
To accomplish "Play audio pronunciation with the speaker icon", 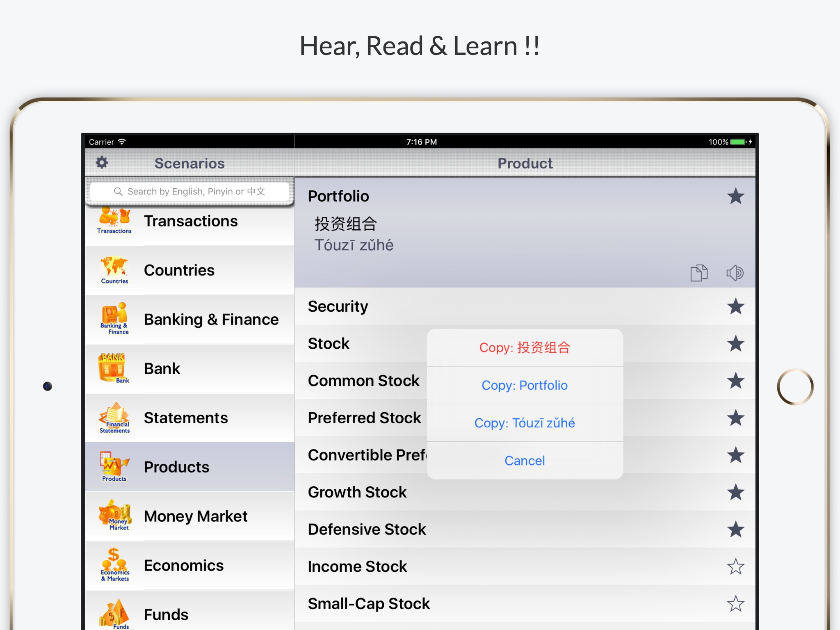I will coord(735,273).
